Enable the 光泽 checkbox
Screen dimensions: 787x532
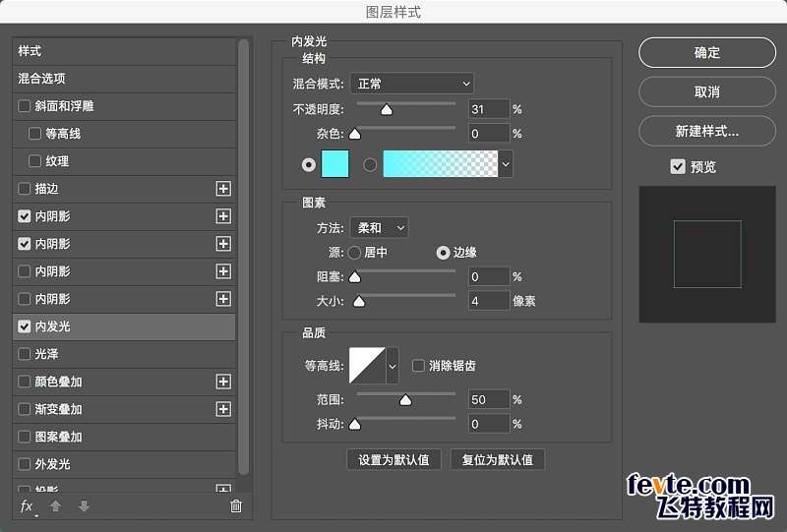24,354
